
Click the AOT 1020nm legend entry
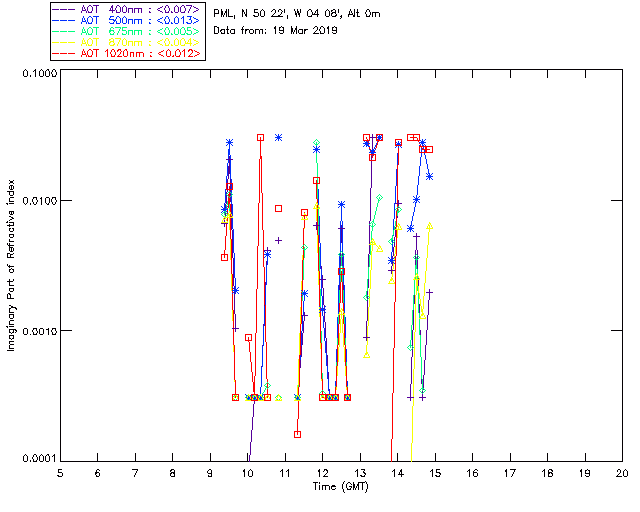(127, 53)
